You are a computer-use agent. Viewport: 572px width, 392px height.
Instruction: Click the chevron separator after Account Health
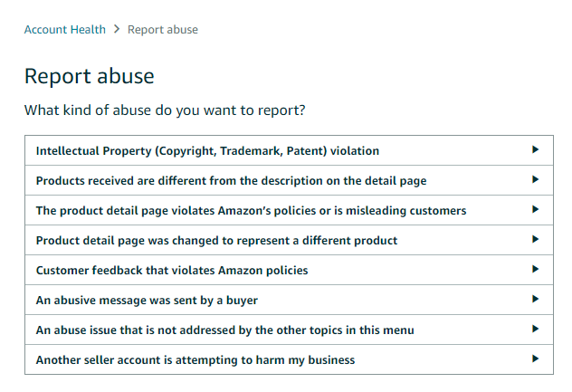[117, 29]
